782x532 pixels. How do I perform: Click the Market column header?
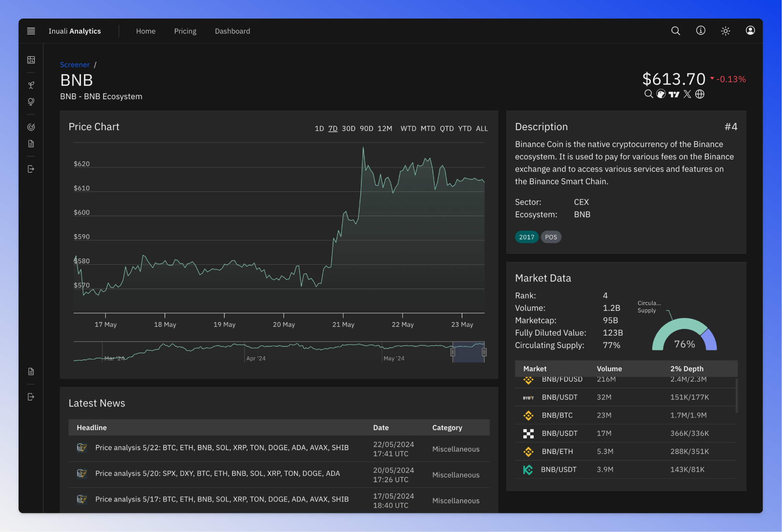click(535, 369)
